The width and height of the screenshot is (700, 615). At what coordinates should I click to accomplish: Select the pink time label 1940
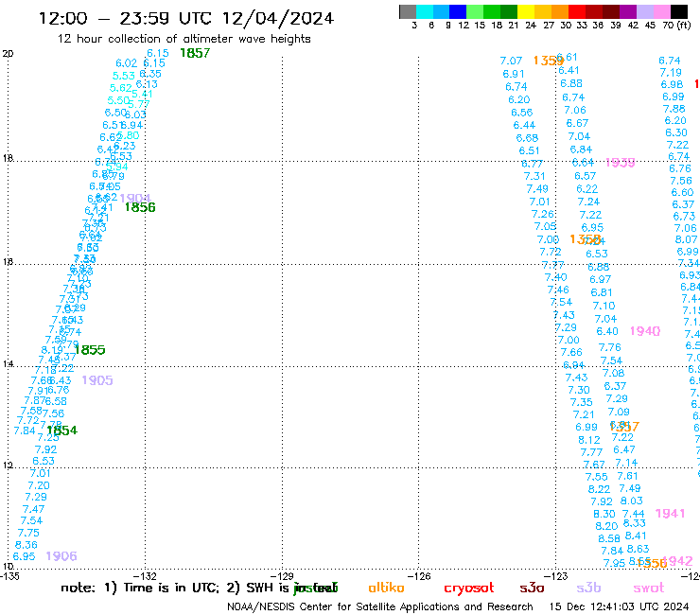click(x=644, y=331)
